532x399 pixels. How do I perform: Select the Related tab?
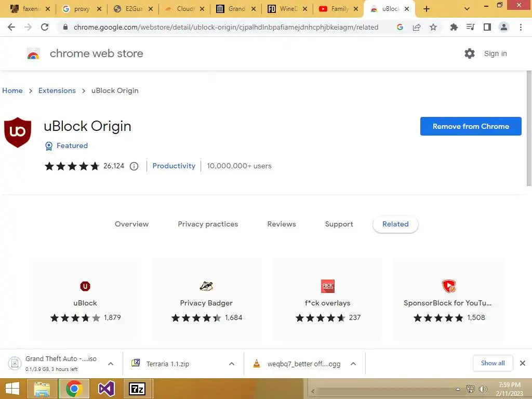pos(395,224)
